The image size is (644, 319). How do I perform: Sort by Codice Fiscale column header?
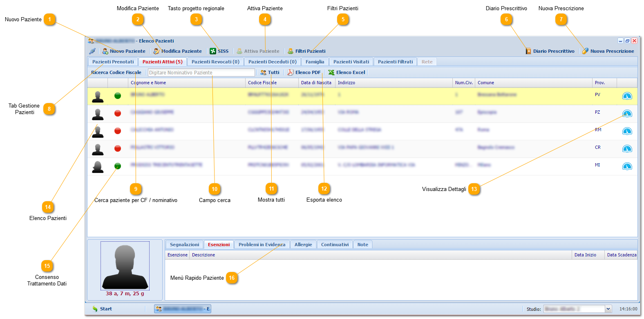(x=272, y=83)
